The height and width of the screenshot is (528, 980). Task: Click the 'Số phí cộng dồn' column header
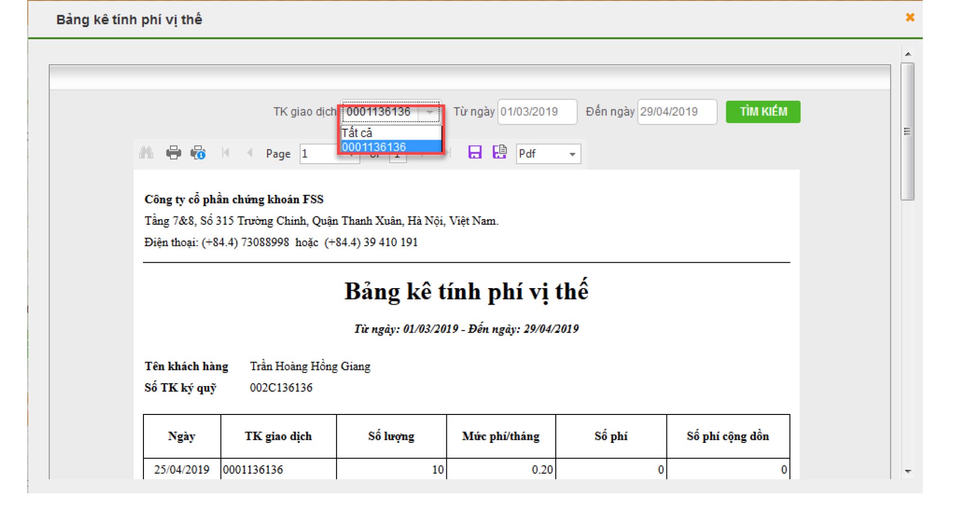[728, 436]
